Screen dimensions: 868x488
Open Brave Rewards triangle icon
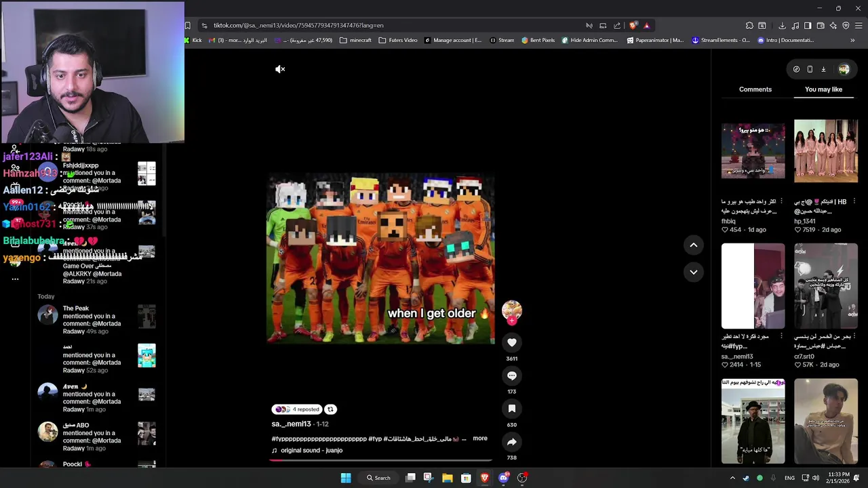point(646,26)
